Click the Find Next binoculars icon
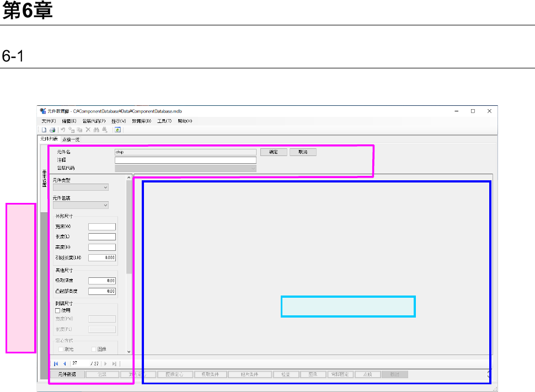The width and height of the screenshot is (535, 392). pyautogui.click(x=105, y=130)
